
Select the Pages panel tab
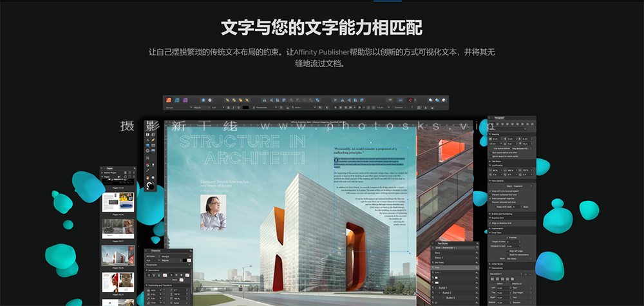point(109,168)
